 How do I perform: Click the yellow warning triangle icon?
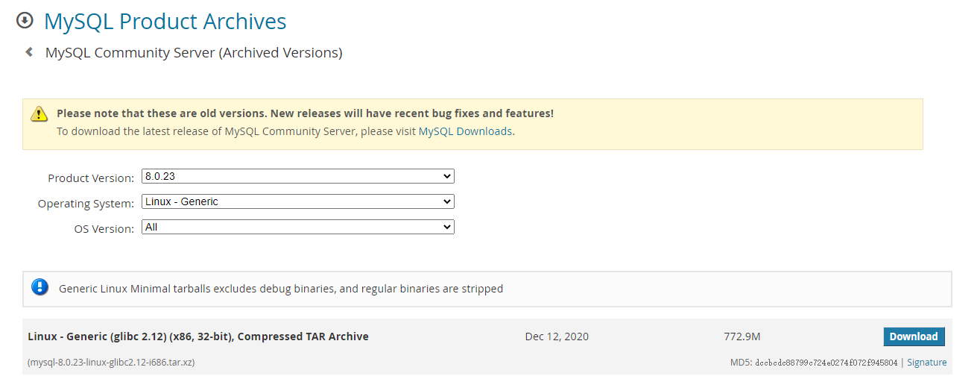(39, 114)
